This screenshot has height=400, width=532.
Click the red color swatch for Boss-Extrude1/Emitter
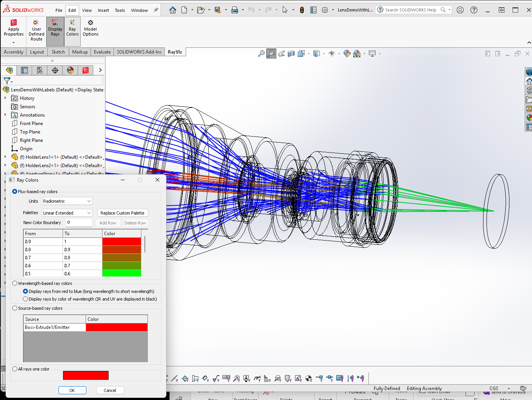[117, 327]
